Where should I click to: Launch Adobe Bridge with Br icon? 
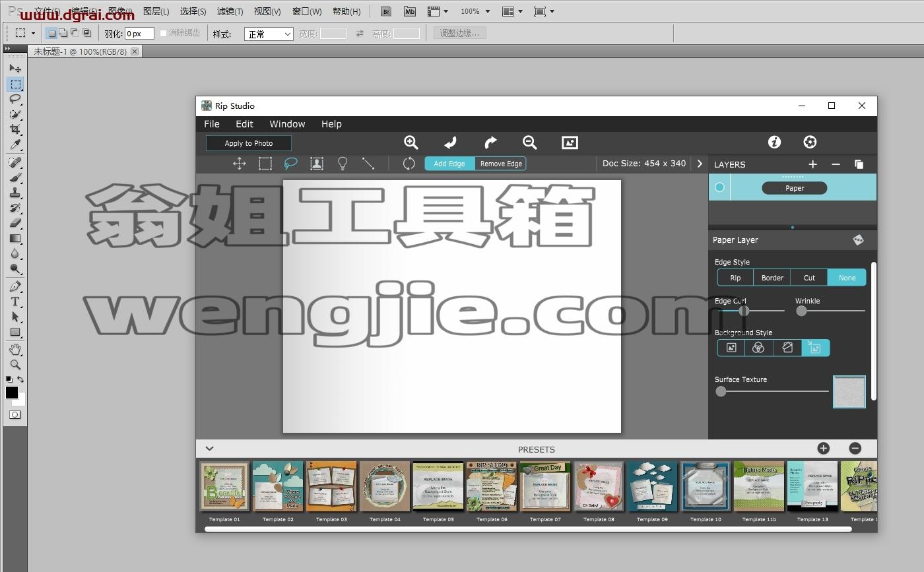(387, 11)
